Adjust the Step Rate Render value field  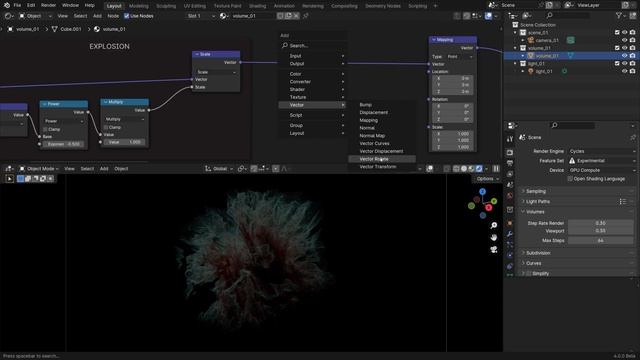click(x=600, y=223)
